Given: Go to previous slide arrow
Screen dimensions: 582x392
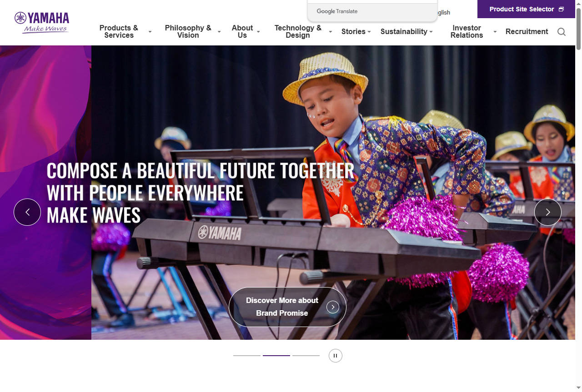Looking at the screenshot, I should tap(27, 212).
